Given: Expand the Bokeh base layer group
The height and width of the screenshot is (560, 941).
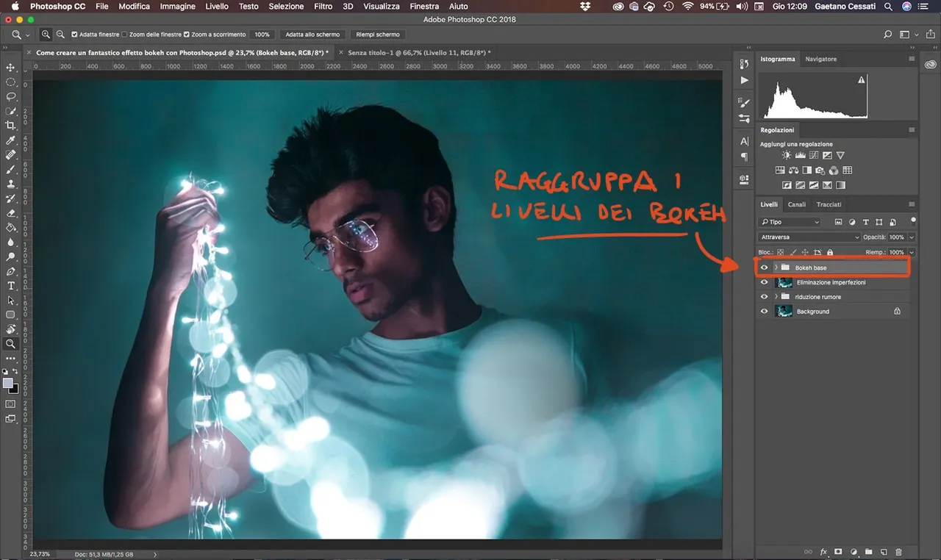Looking at the screenshot, I should [x=776, y=268].
